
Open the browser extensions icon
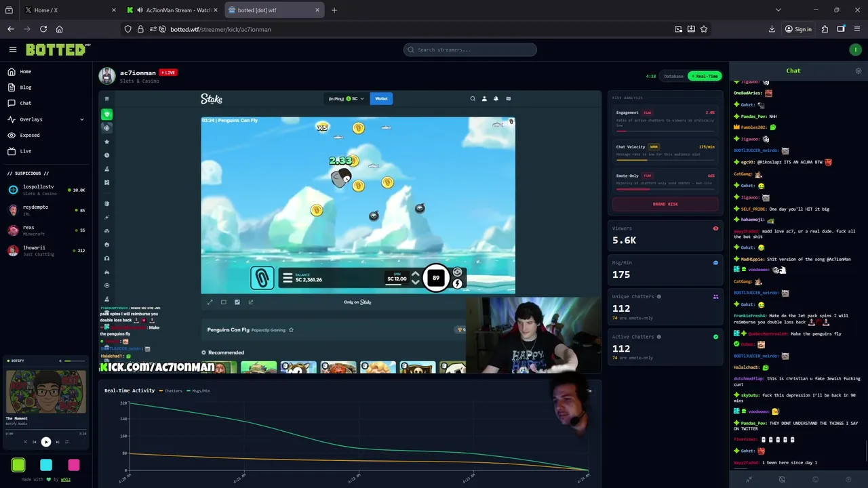[x=825, y=29]
